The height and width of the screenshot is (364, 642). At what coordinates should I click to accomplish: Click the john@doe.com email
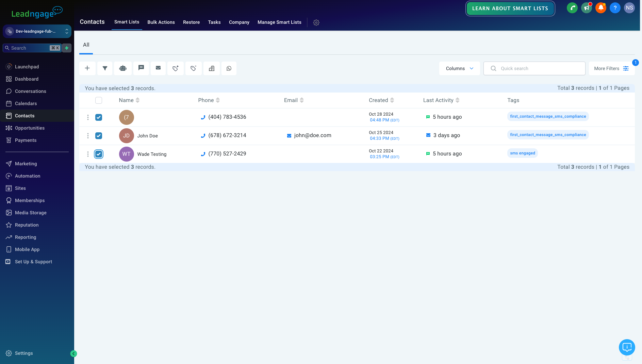click(313, 135)
